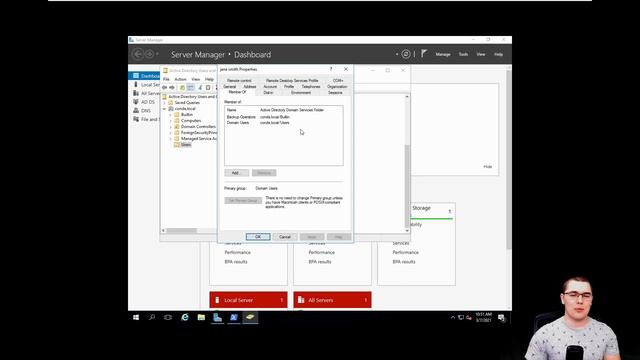Click the up-one-level folder toolbar icon
Image resolution: width=640 pixels, height=360 pixels.
(182, 87)
